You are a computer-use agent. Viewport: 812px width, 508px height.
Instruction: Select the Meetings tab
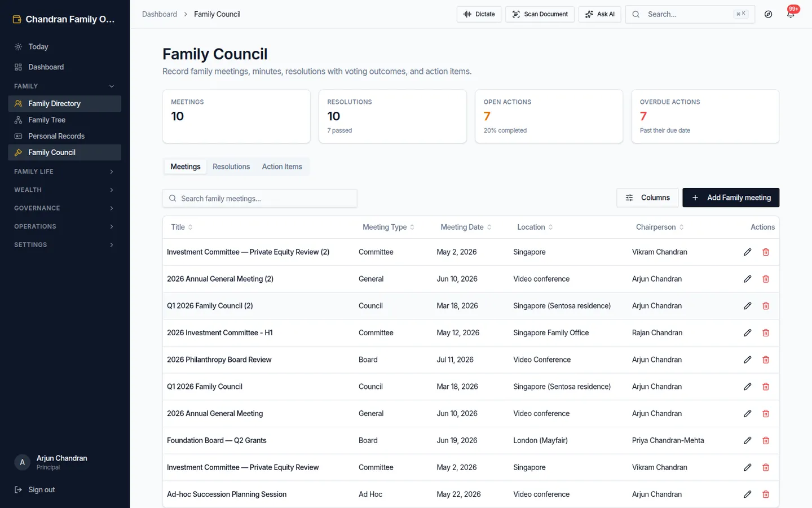[x=186, y=167]
